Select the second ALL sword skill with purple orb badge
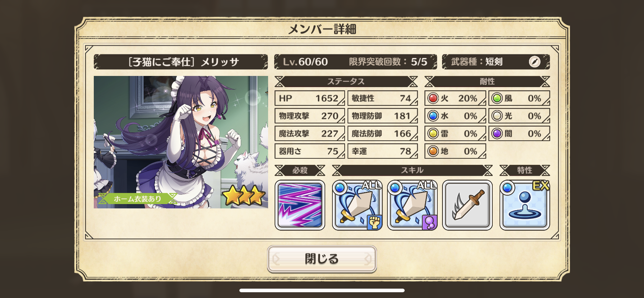 click(412, 205)
